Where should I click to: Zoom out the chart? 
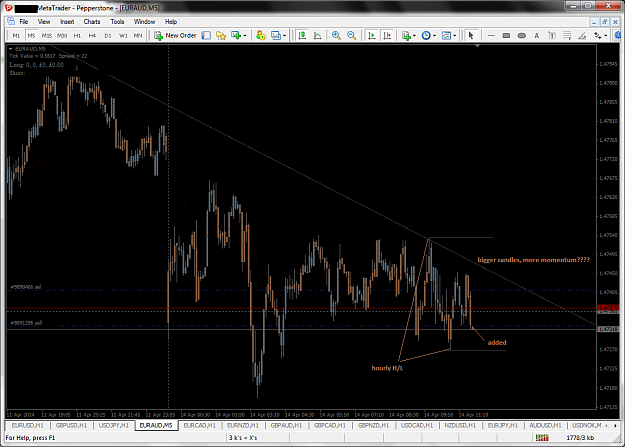[x=352, y=35]
